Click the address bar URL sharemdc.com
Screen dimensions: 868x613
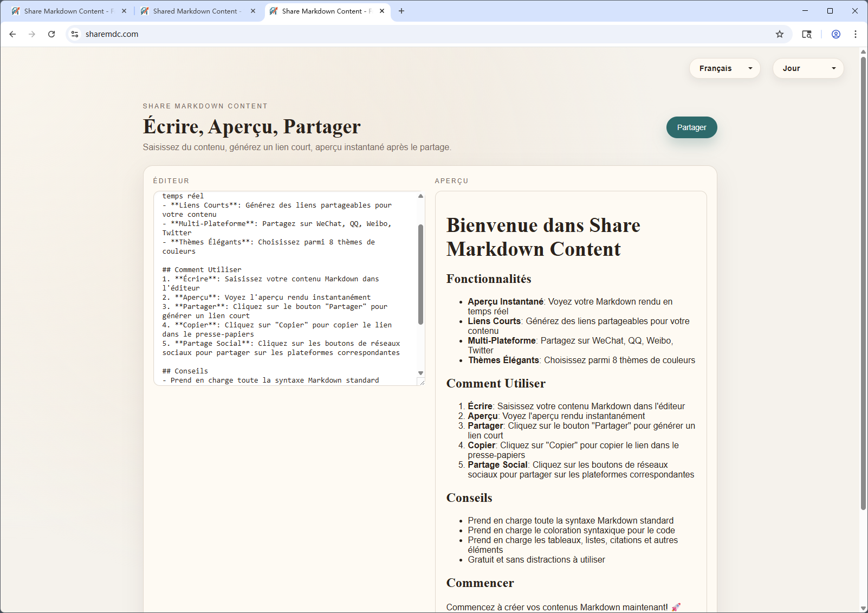112,34
